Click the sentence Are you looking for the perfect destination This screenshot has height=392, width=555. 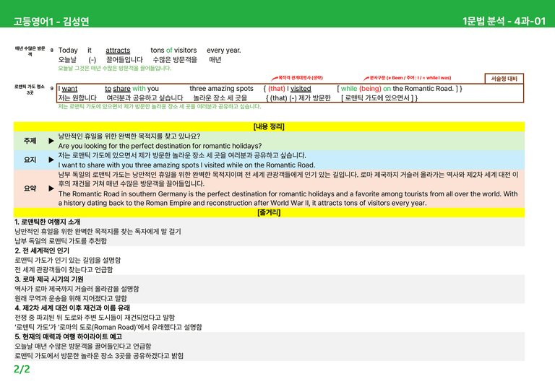click(160, 146)
